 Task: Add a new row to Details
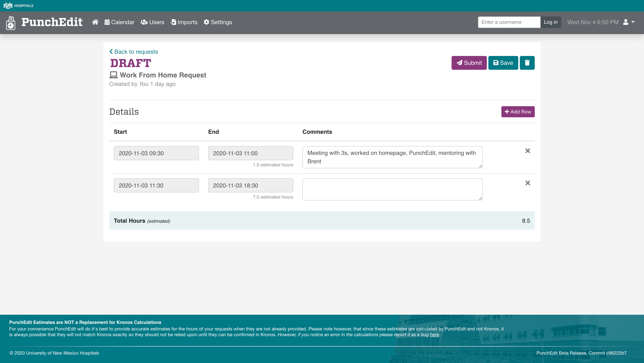pos(518,112)
